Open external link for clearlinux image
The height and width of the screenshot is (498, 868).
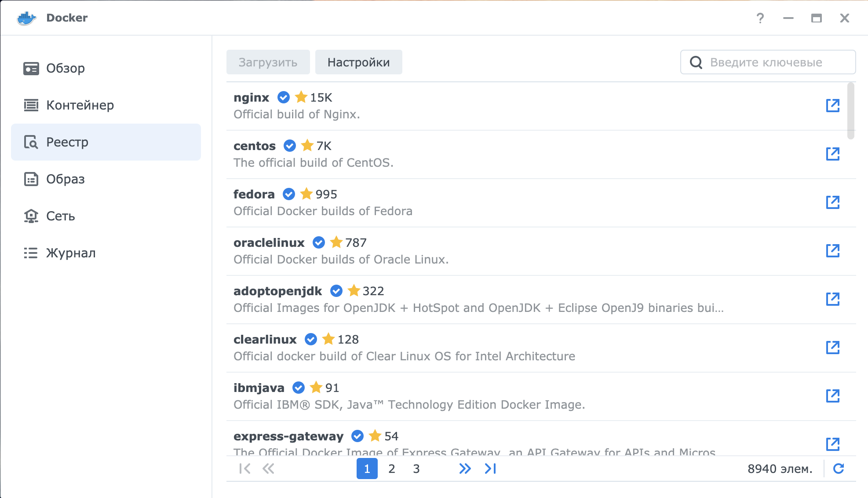click(832, 348)
